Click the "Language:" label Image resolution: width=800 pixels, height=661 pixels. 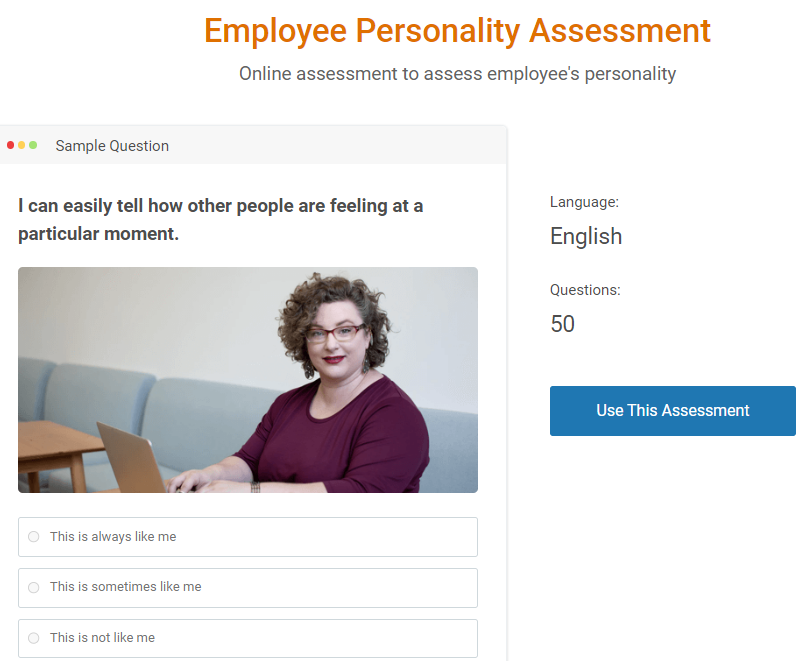coord(584,202)
